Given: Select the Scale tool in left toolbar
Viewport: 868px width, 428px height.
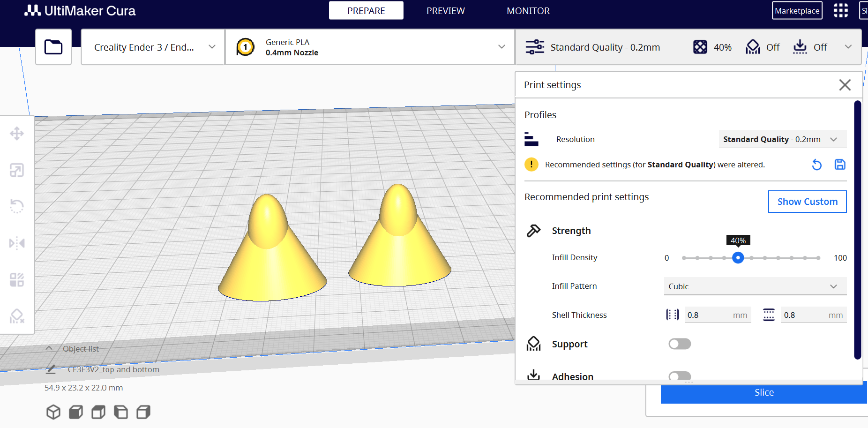Looking at the screenshot, I should pyautogui.click(x=17, y=170).
